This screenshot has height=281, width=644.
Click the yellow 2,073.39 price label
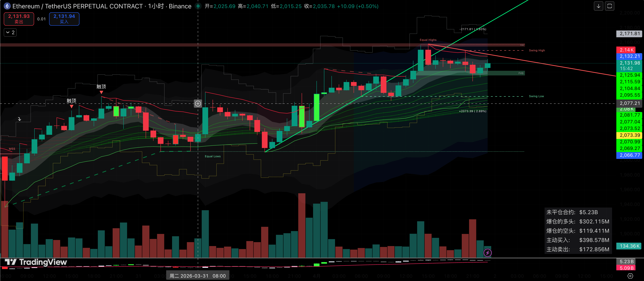[629, 135]
